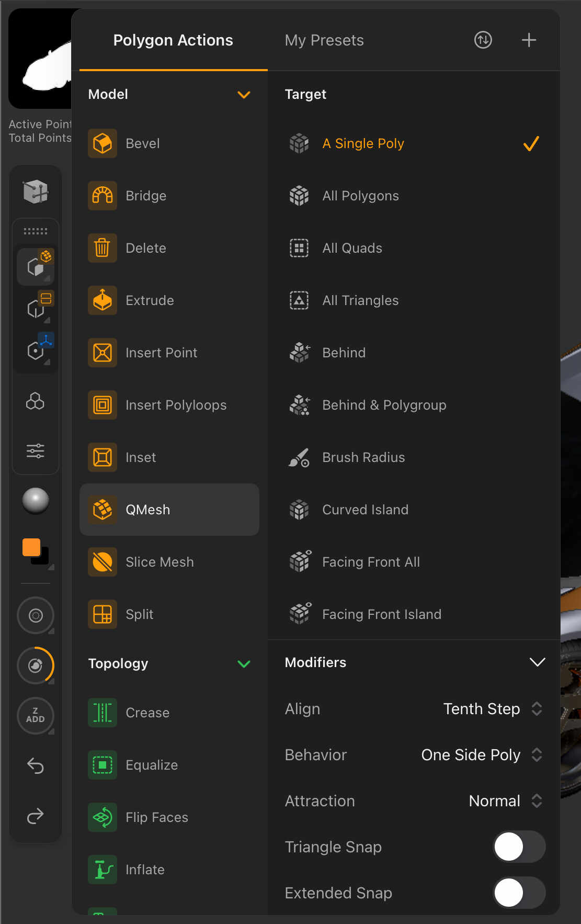Select the Bridge tool
Viewport: 581px width, 924px height.
[145, 196]
